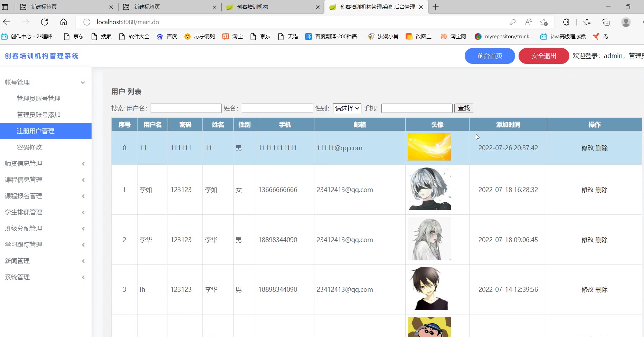Click the 前台首页 button
Image resolution: width=644 pixels, height=337 pixels.
490,56
